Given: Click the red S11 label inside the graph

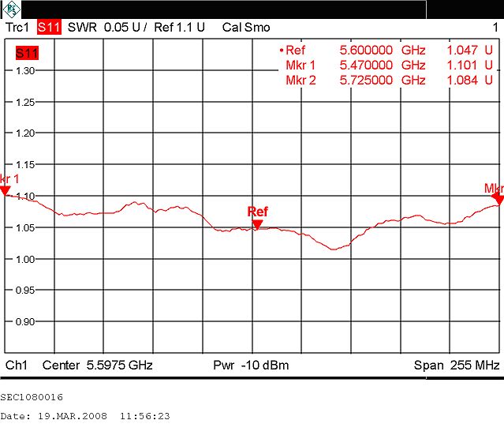Looking at the screenshot, I should (x=26, y=53).
